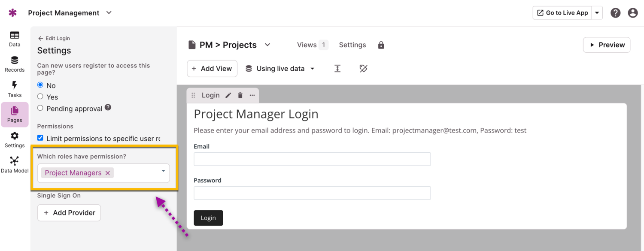Open the Data section in sidebar

coord(15,39)
